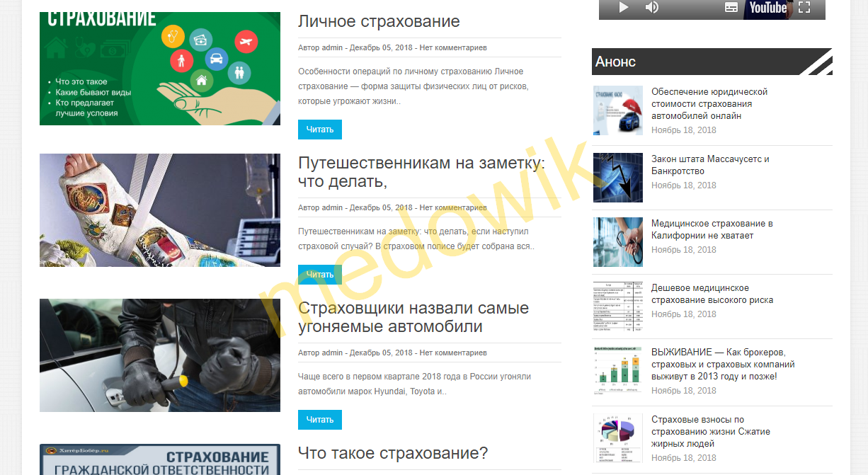Click bar chart thumbnail beside 'ВЫЖИВАНИЕ' announcement
Viewport: 868px width, 475px height.
pos(618,371)
